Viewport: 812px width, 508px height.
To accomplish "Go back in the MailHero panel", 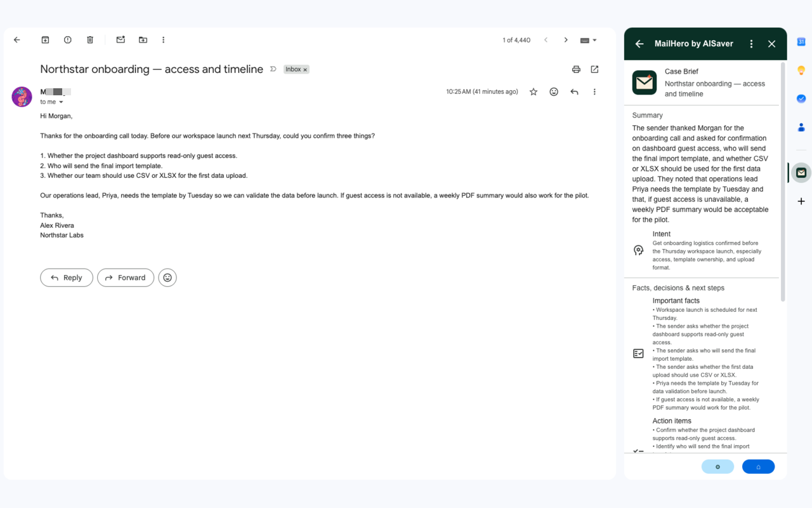I will pos(639,44).
